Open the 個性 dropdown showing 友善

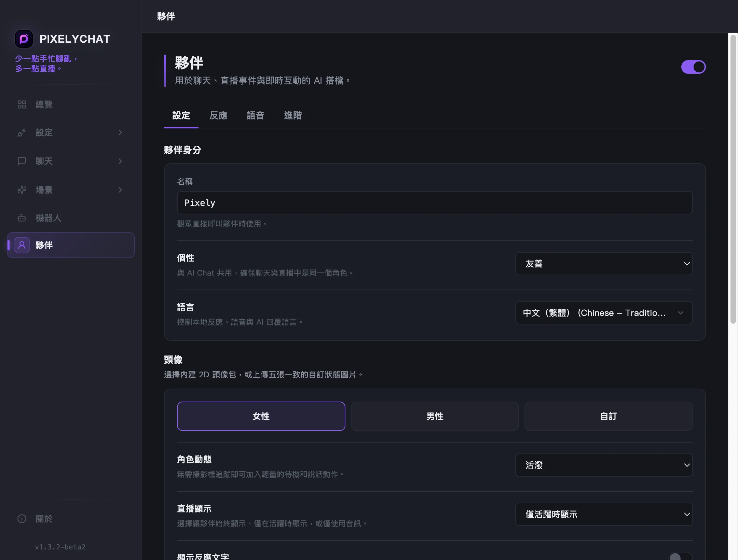coord(604,264)
